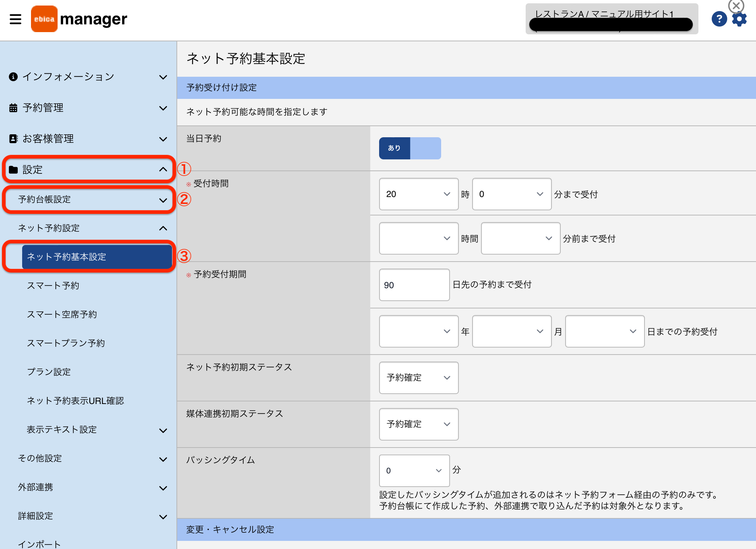Click the circled X close icon

tap(736, 6)
